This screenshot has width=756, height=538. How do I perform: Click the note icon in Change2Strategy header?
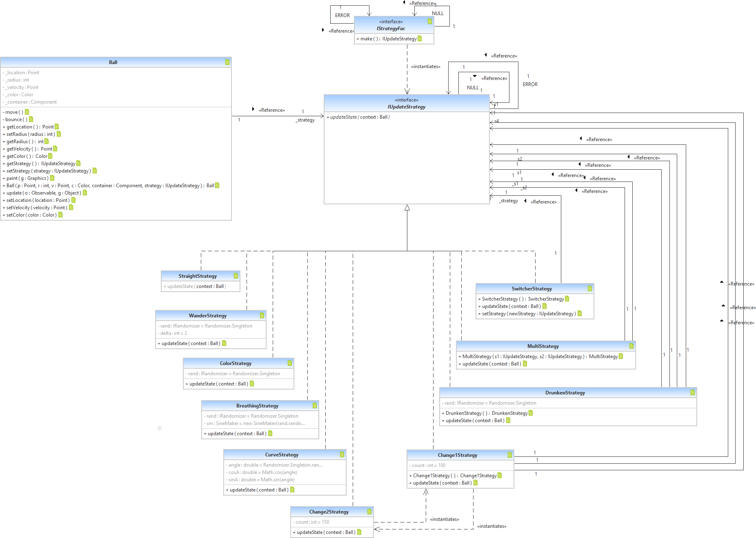pos(369,511)
